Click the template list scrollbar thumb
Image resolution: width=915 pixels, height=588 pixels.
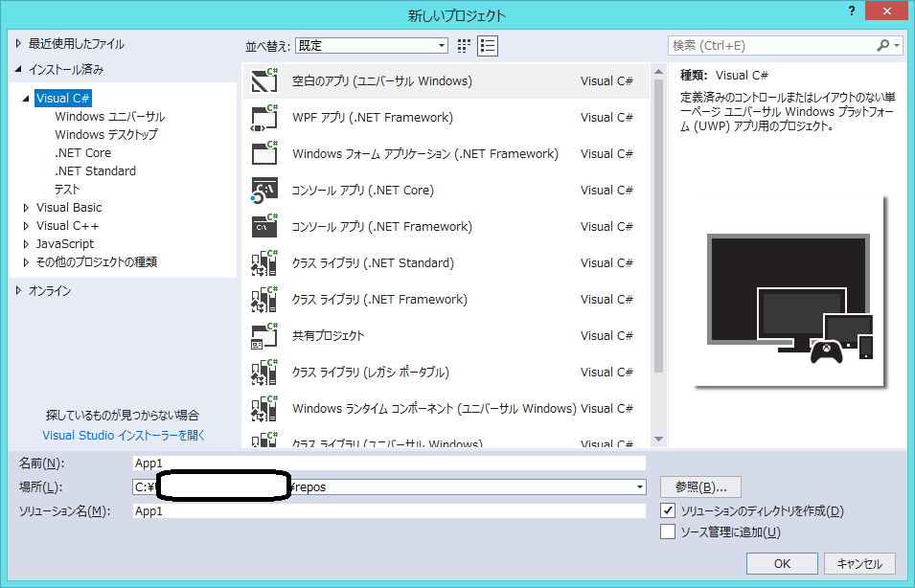click(x=659, y=226)
